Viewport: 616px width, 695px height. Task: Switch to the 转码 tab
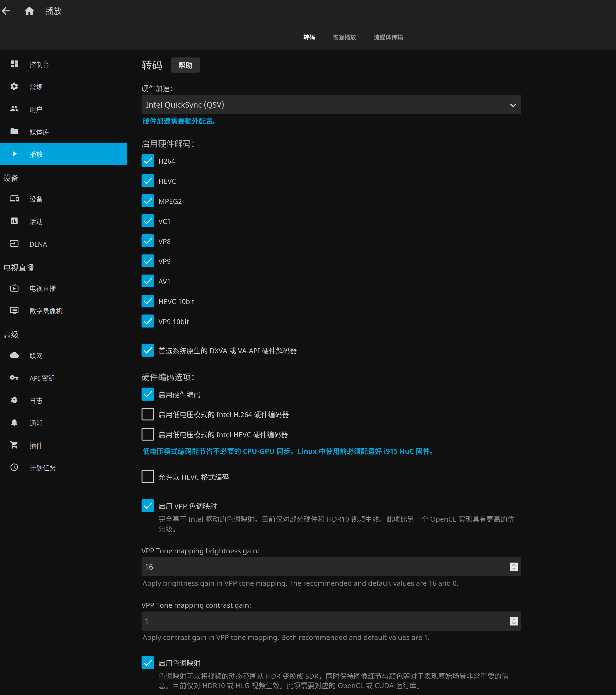pos(309,37)
